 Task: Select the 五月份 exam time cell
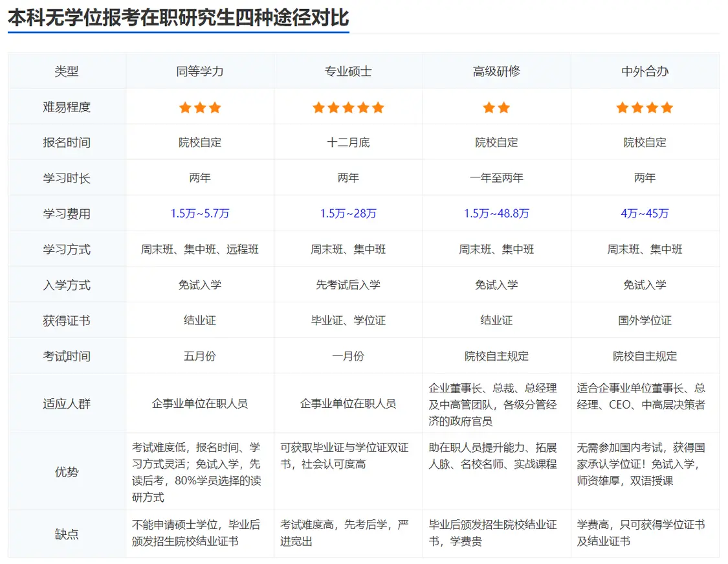pos(200,356)
